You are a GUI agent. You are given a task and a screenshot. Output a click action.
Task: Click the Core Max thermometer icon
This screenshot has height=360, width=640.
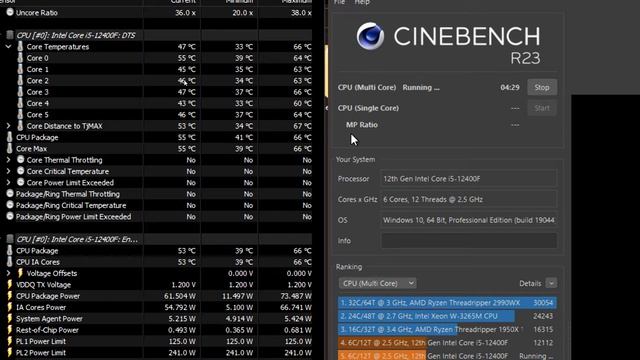10,149
